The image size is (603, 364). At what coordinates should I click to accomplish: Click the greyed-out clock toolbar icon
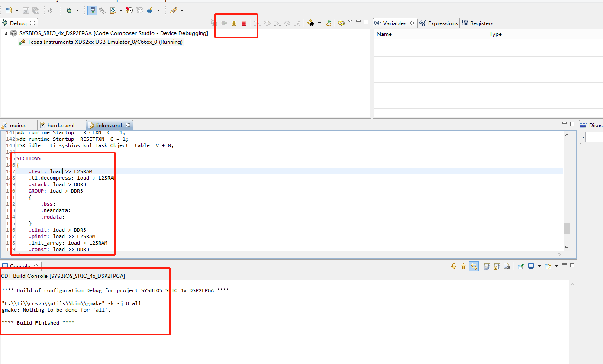click(139, 10)
